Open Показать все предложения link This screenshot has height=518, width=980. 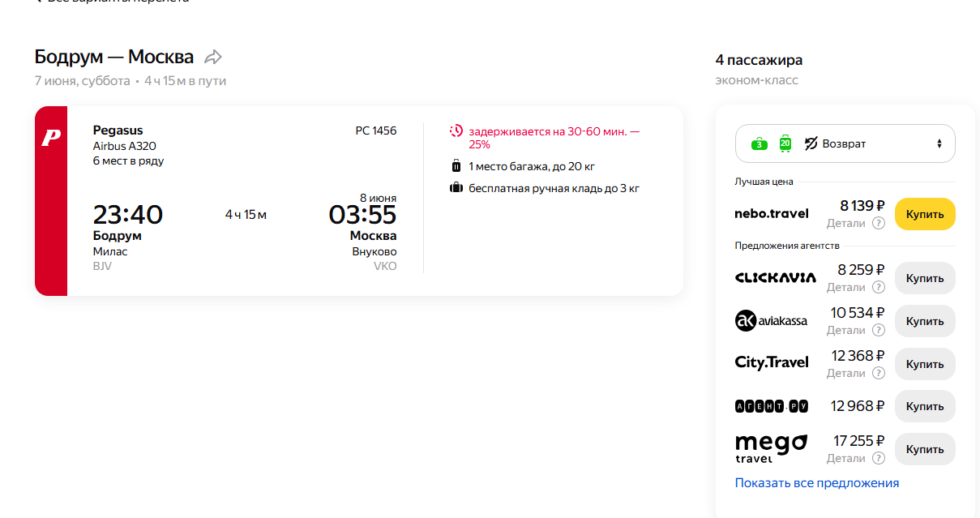pos(817,483)
